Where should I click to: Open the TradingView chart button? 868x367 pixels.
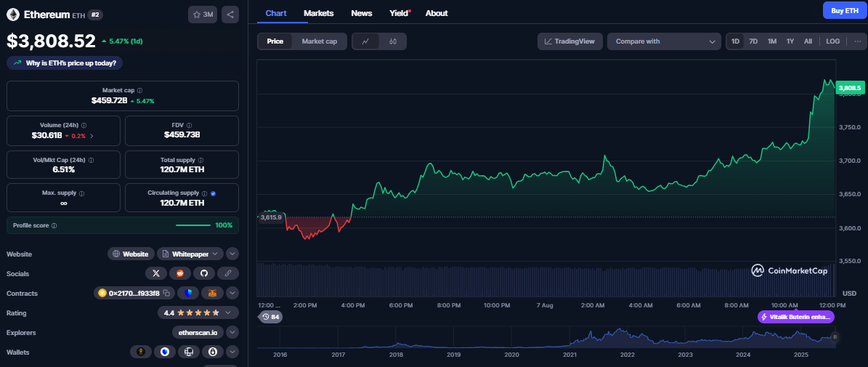click(569, 41)
